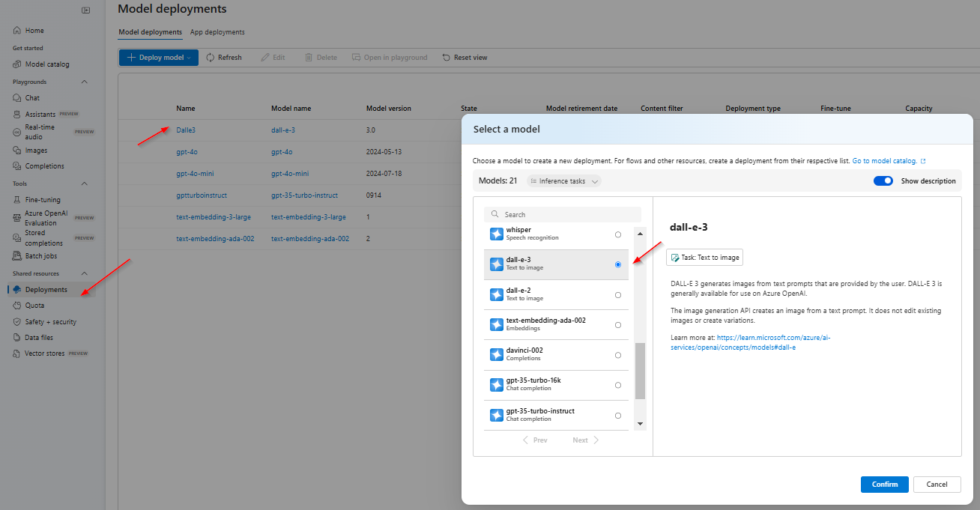980x510 pixels.
Task: Click the model Search input field
Action: [563, 214]
